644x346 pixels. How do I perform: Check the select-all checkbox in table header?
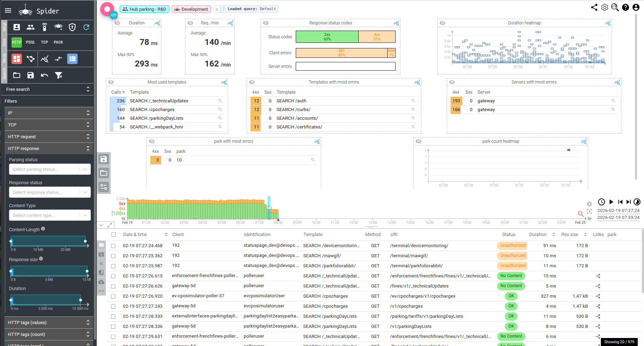[113, 235]
